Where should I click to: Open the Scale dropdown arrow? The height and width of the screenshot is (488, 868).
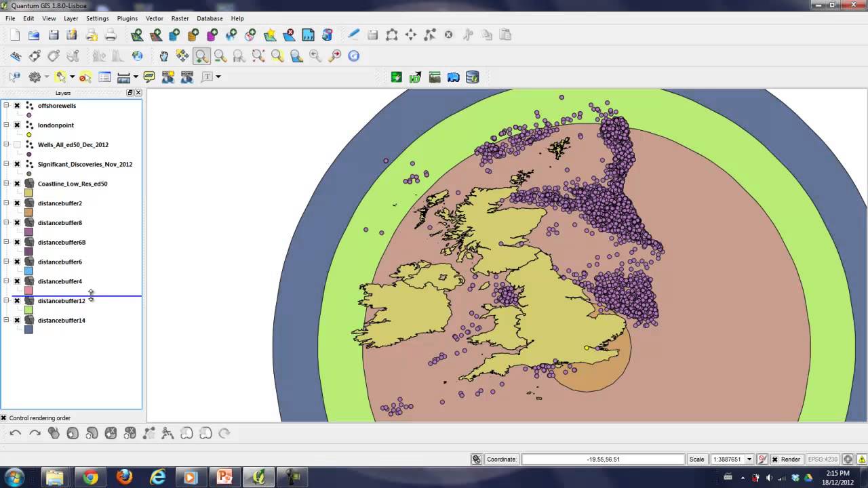pos(749,460)
